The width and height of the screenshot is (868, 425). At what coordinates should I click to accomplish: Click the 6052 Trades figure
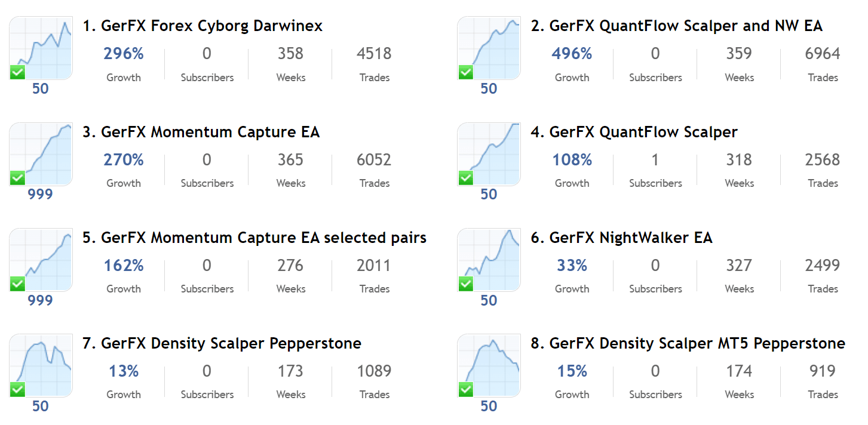(x=375, y=159)
